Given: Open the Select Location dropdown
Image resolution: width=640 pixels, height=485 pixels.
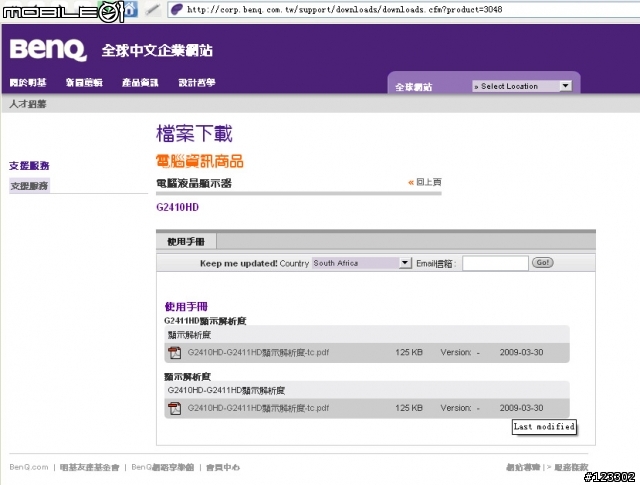Looking at the screenshot, I should point(522,86).
